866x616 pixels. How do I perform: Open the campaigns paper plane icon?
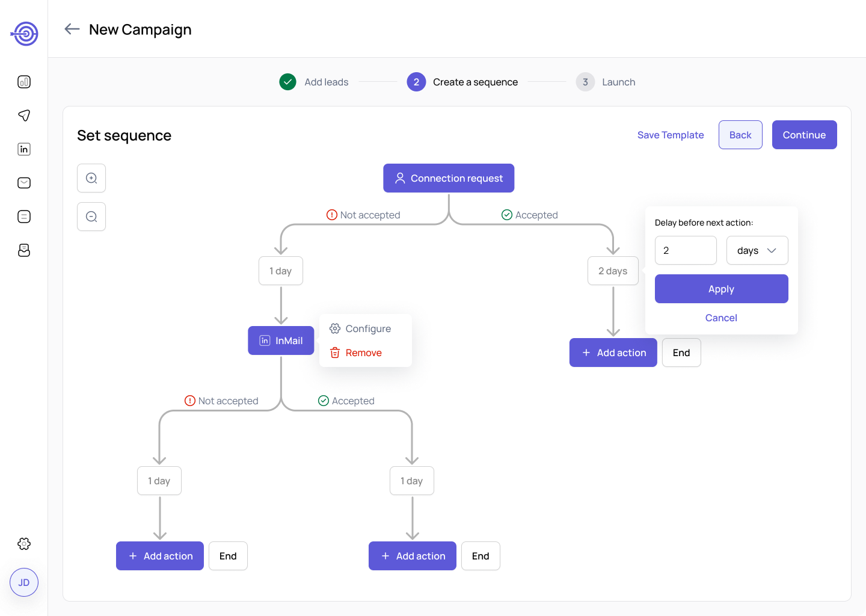click(24, 115)
